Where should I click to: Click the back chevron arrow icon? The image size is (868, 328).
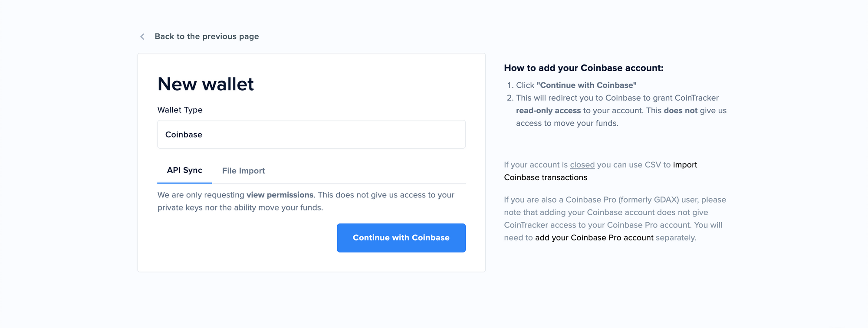142,37
